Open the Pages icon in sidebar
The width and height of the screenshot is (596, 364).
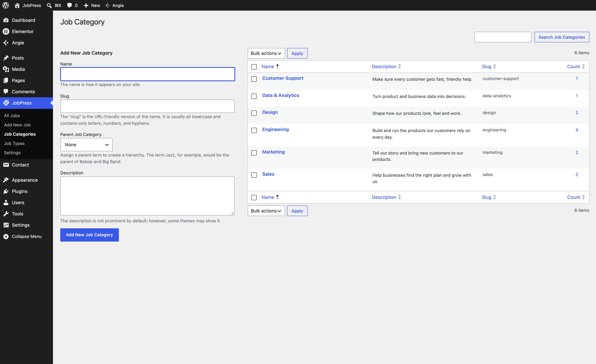click(6, 80)
